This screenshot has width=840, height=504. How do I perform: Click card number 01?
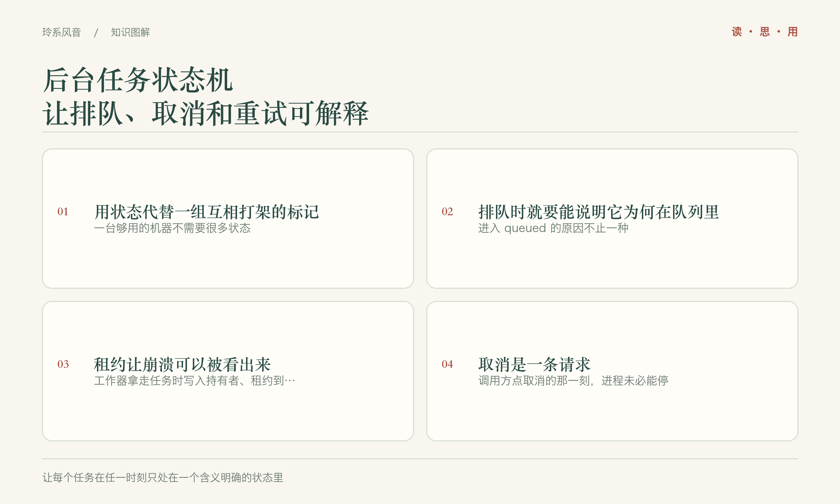pyautogui.click(x=63, y=212)
